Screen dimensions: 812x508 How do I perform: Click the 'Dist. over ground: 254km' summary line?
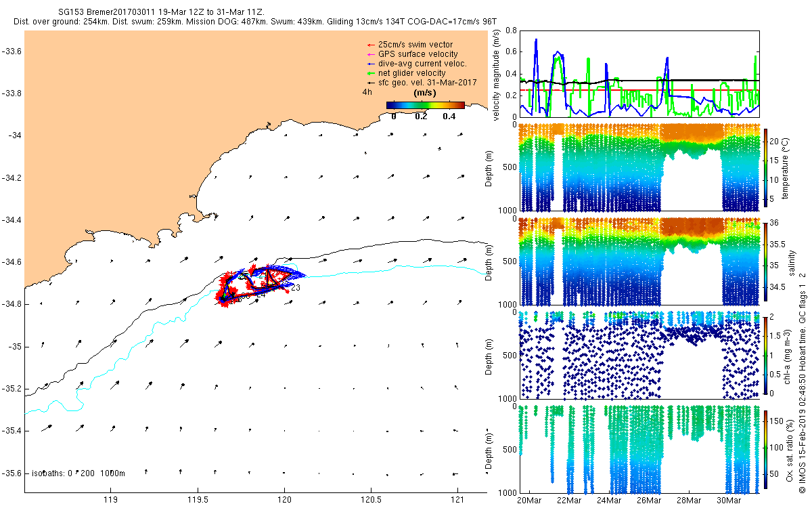(x=255, y=22)
